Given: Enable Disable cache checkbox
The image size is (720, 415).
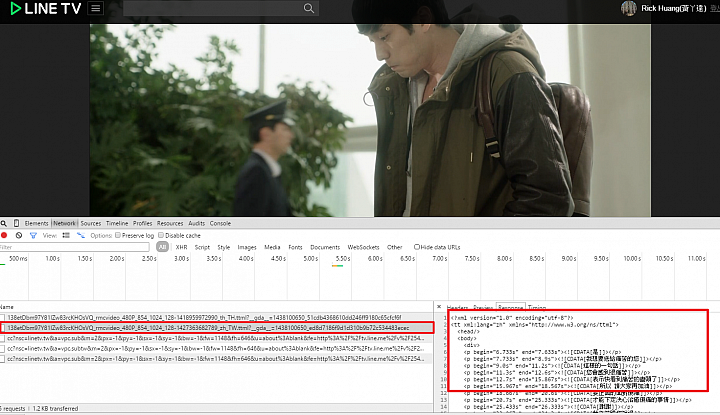Looking at the screenshot, I should [x=161, y=235].
